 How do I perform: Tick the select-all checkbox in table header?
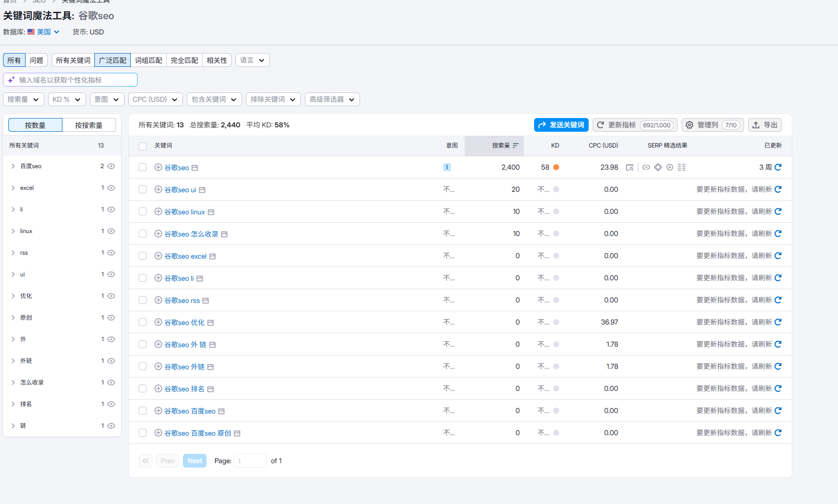coord(143,146)
